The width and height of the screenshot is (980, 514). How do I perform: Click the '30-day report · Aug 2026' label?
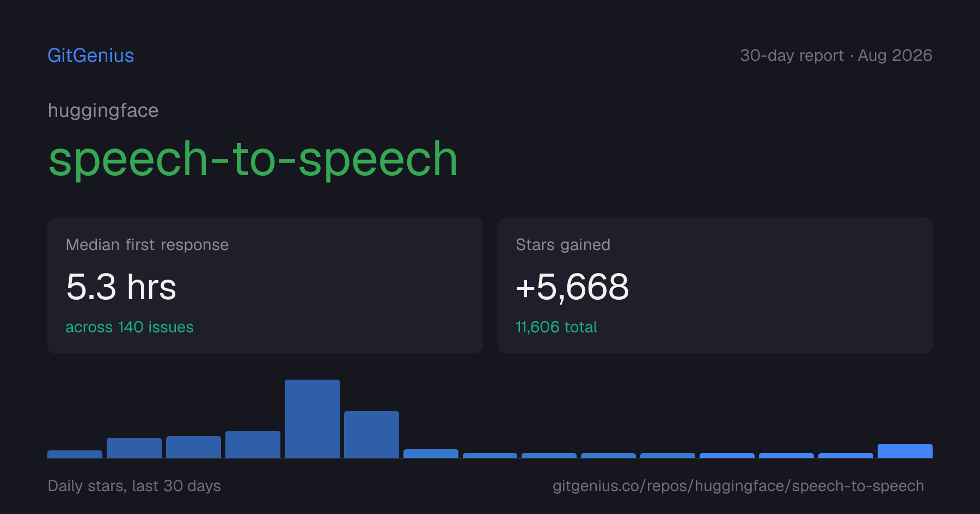[x=836, y=55]
